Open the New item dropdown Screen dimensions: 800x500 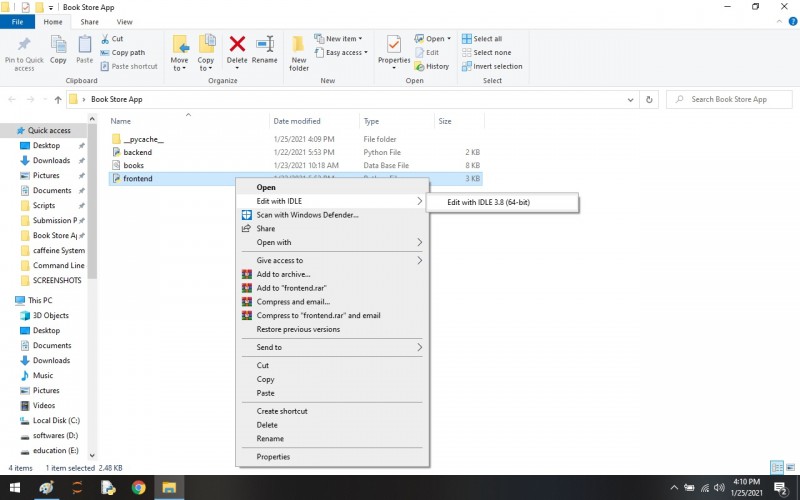(338, 39)
